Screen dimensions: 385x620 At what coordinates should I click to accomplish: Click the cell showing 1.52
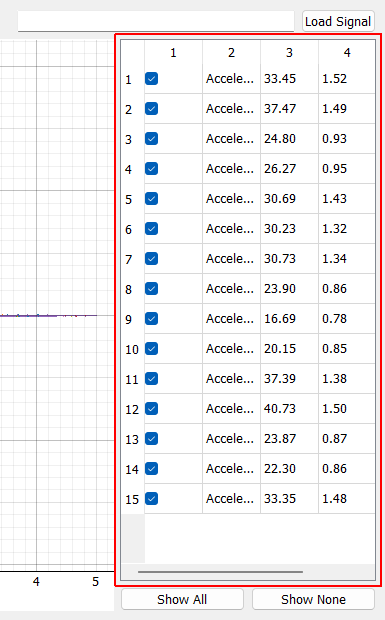[x=347, y=79]
